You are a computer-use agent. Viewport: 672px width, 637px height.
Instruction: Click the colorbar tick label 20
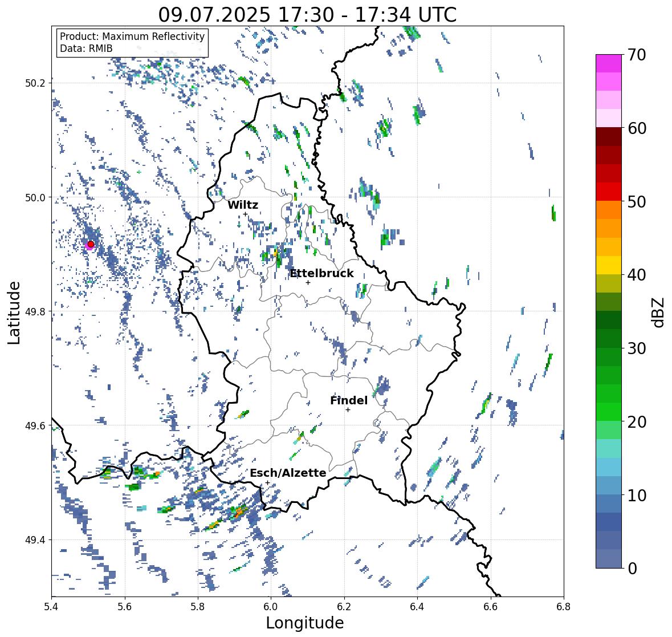click(637, 422)
